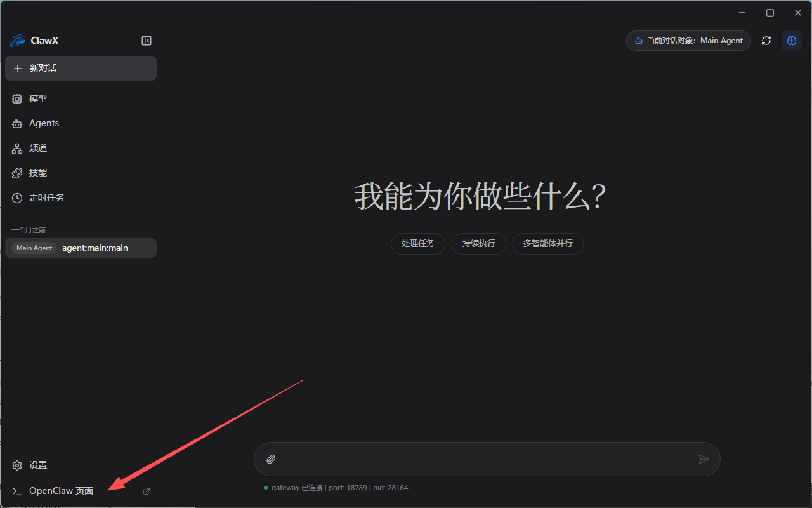Click the ClawX logo icon
The height and width of the screenshot is (508, 812).
[17, 41]
